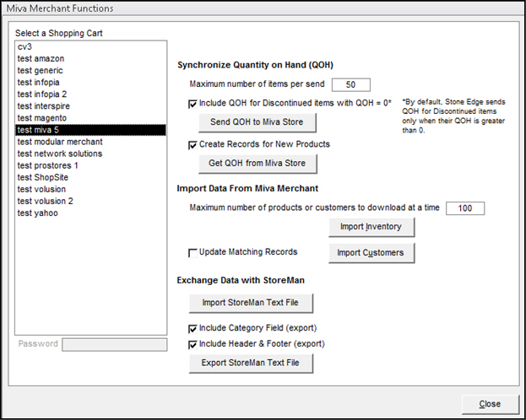The height and width of the screenshot is (420, 526).
Task: Select test prostores 1 cart
Action: (x=90, y=165)
